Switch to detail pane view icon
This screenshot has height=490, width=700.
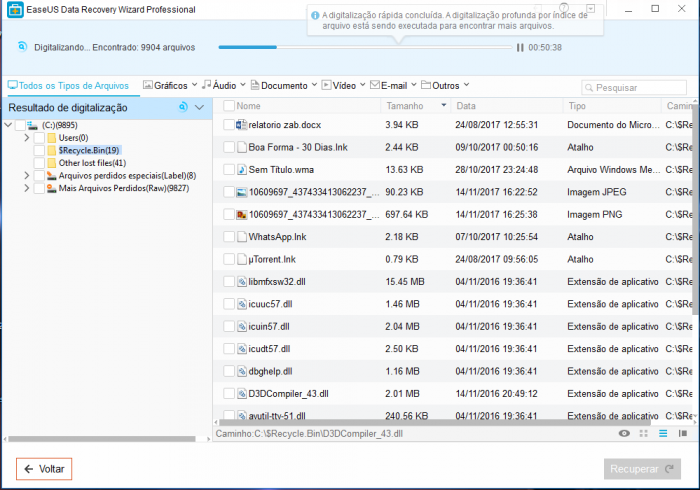click(x=683, y=433)
